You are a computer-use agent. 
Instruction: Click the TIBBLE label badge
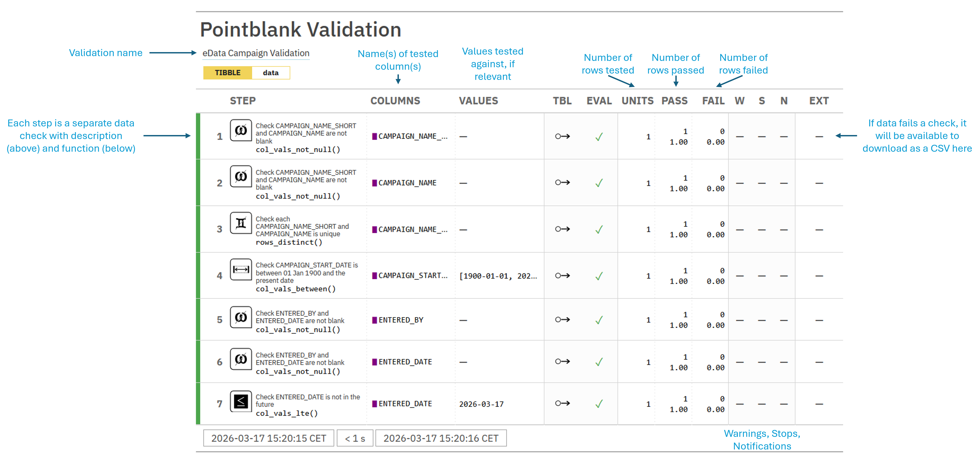coord(227,73)
